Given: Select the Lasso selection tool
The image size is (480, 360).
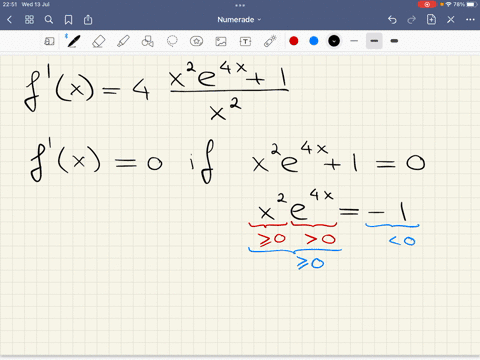Looking at the screenshot, I should [172, 41].
